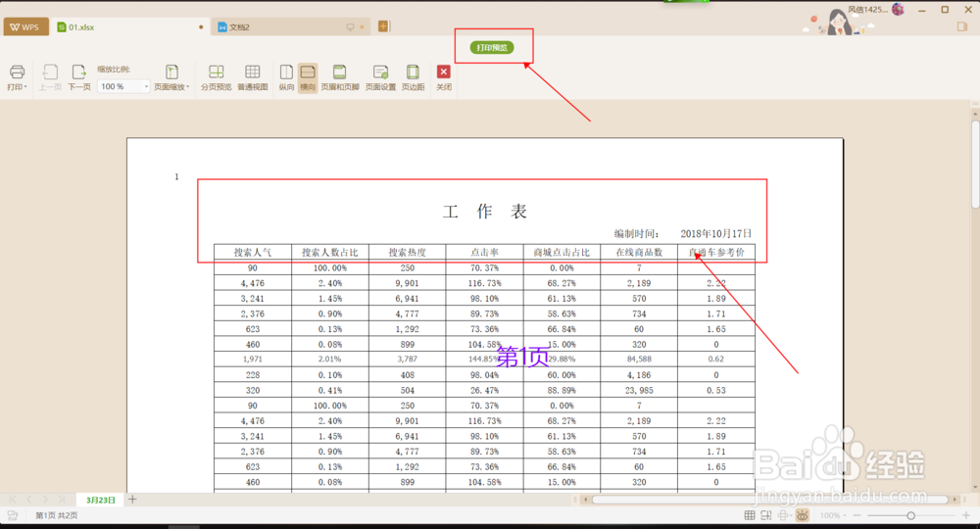Click the user avatar icon
Screen dimensions: 980x529
click(898, 9)
